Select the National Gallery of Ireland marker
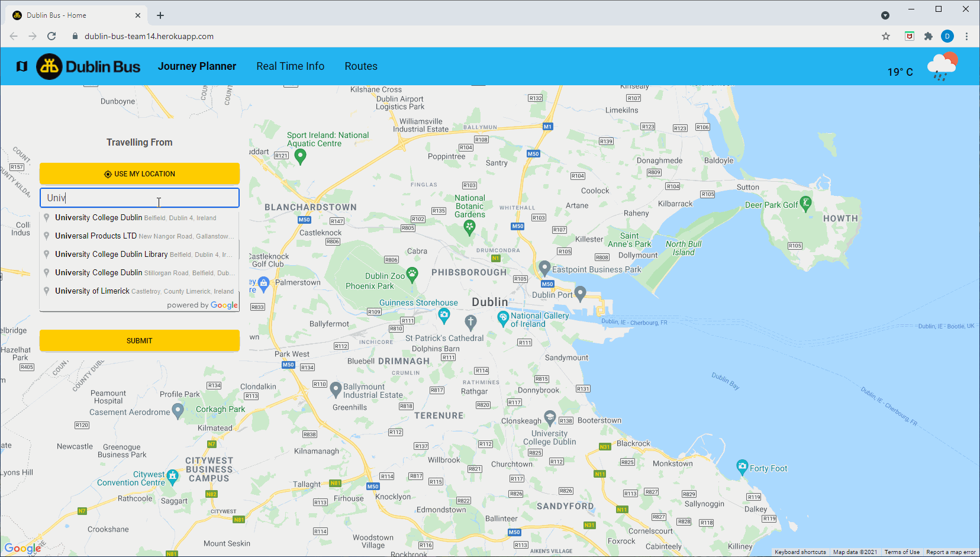Viewport: 980px width, 557px height. pos(503,320)
